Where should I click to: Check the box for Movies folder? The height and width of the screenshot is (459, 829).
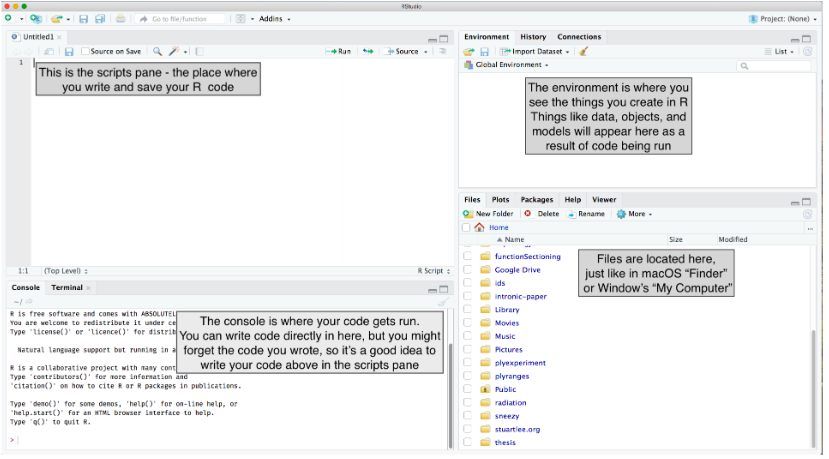point(467,323)
